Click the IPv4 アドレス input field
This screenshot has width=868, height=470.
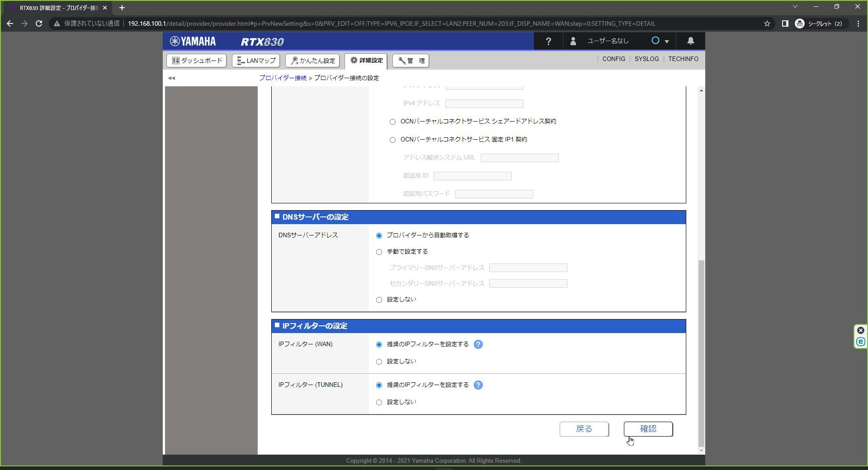click(484, 103)
